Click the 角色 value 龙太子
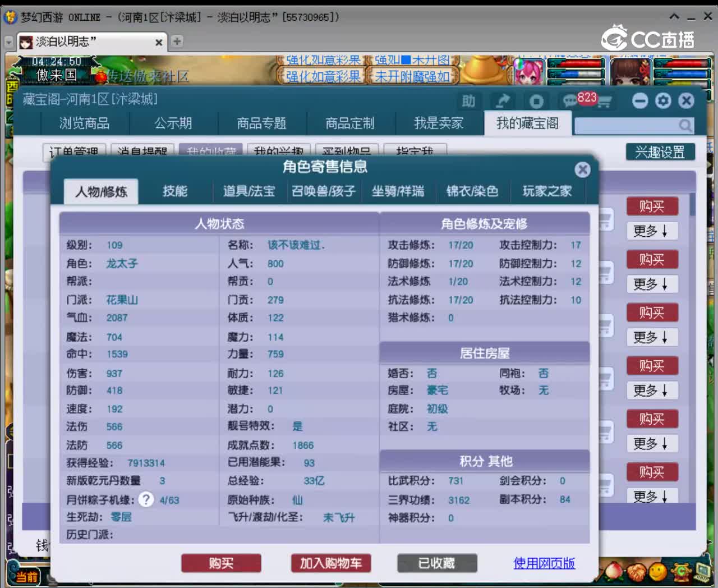Image resolution: width=718 pixels, height=588 pixels. point(122,263)
